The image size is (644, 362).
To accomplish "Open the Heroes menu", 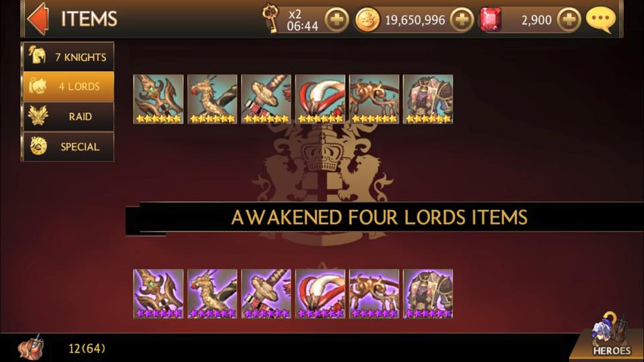I will [x=610, y=336].
